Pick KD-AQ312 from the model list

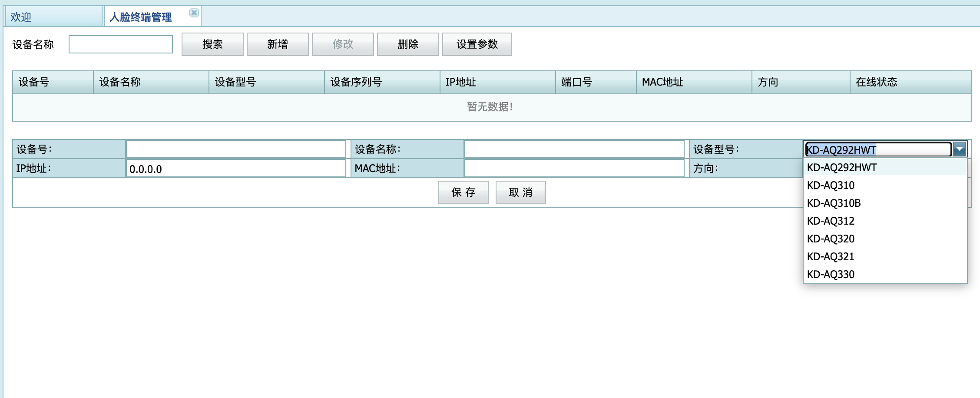click(885, 221)
